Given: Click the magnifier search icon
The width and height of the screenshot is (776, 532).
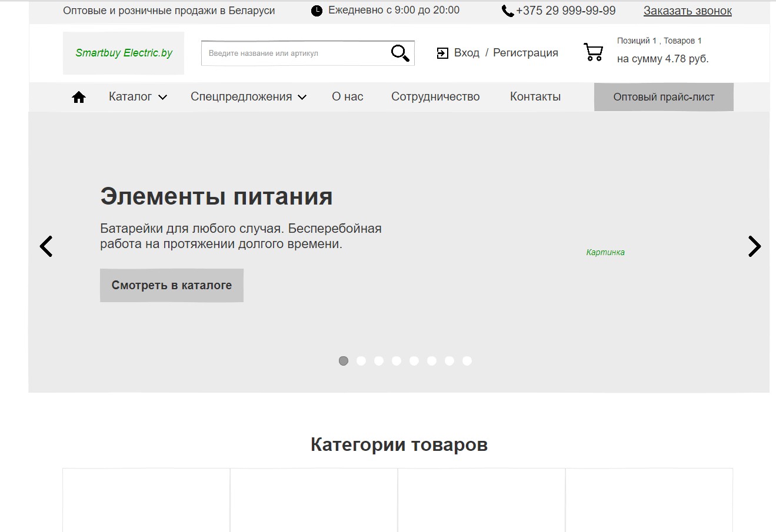Looking at the screenshot, I should click(x=400, y=53).
